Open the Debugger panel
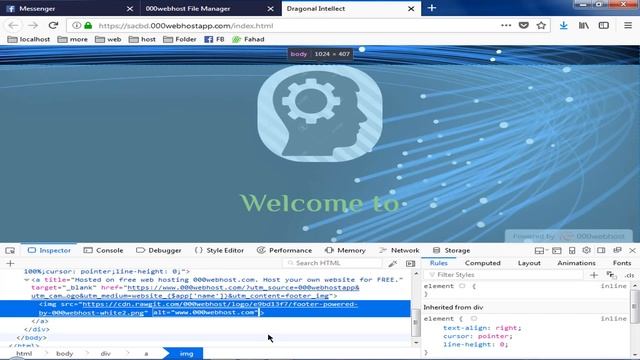This screenshot has height=360, width=640. point(158,250)
